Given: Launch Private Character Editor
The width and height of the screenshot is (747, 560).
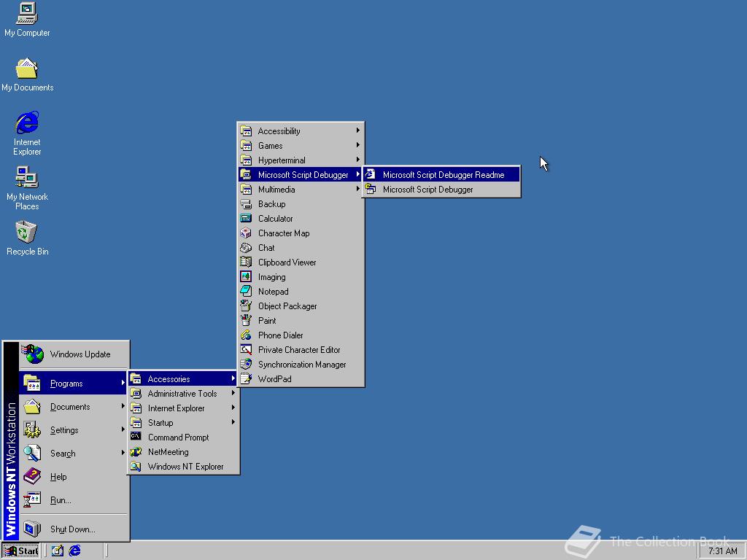Looking at the screenshot, I should click(301, 350).
